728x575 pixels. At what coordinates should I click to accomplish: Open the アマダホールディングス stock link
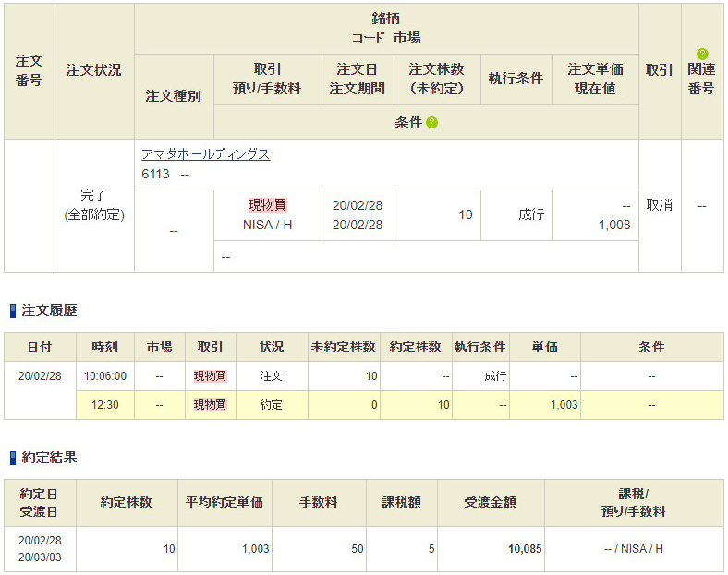point(206,154)
